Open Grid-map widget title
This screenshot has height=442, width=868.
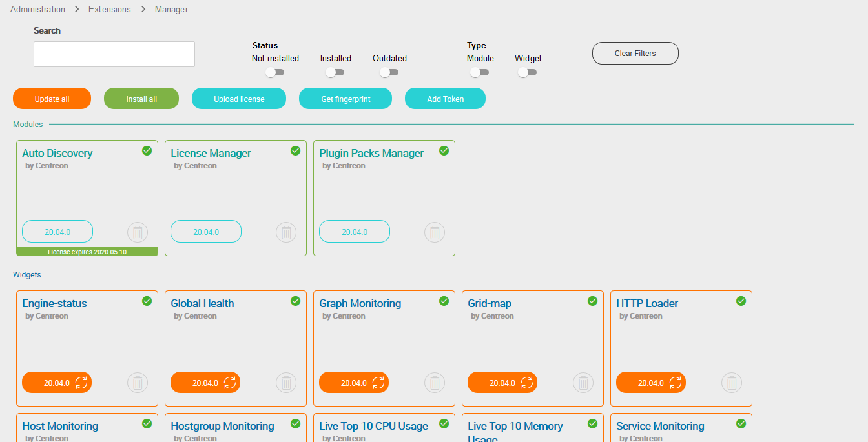coord(490,303)
